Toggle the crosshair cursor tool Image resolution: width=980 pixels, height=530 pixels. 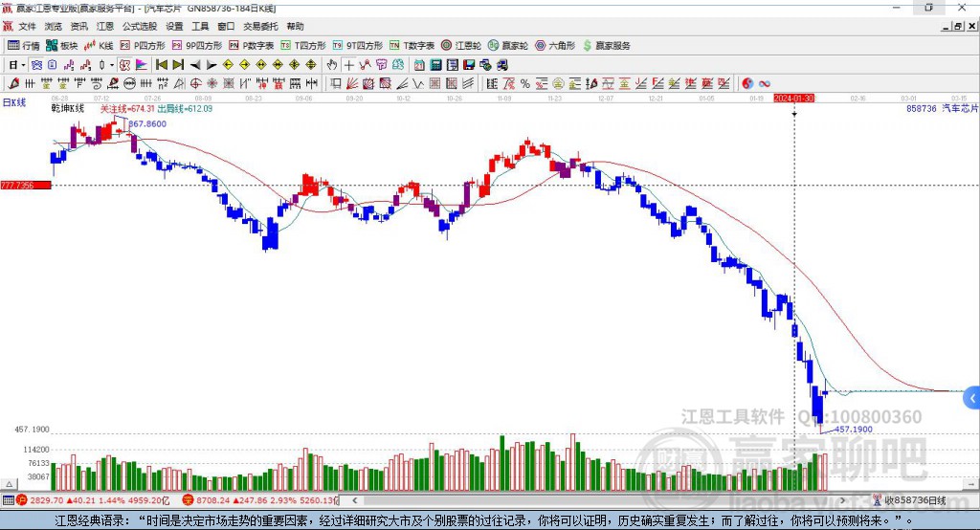tap(348, 65)
